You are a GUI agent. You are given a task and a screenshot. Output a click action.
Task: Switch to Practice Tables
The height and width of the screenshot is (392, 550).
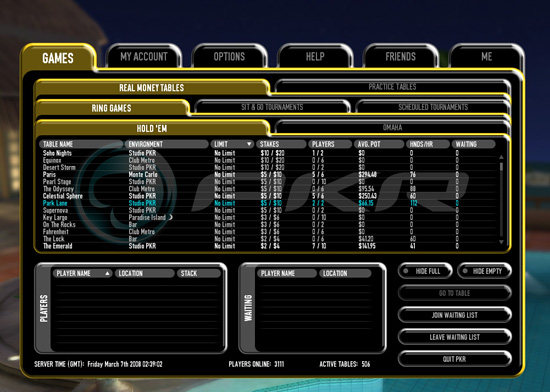tap(392, 87)
